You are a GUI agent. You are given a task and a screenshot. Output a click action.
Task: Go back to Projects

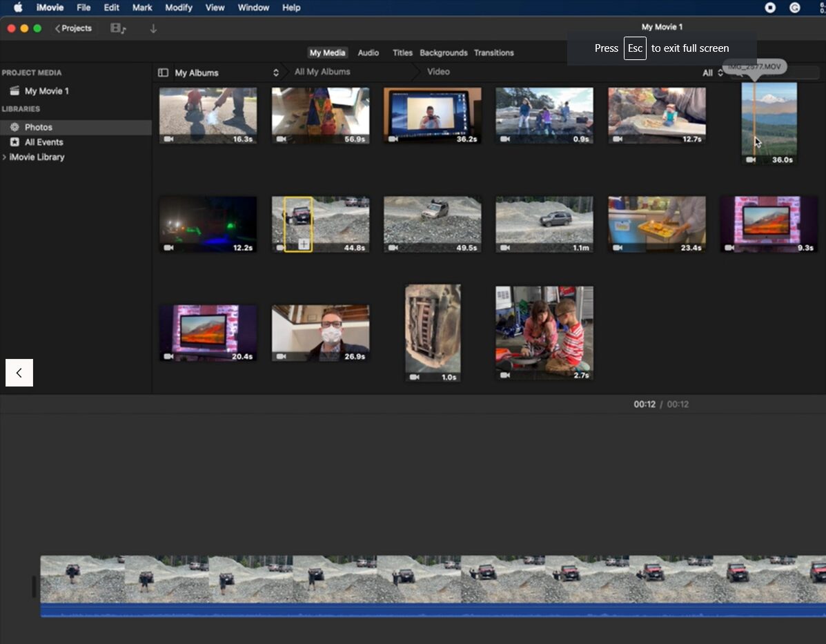click(x=72, y=28)
